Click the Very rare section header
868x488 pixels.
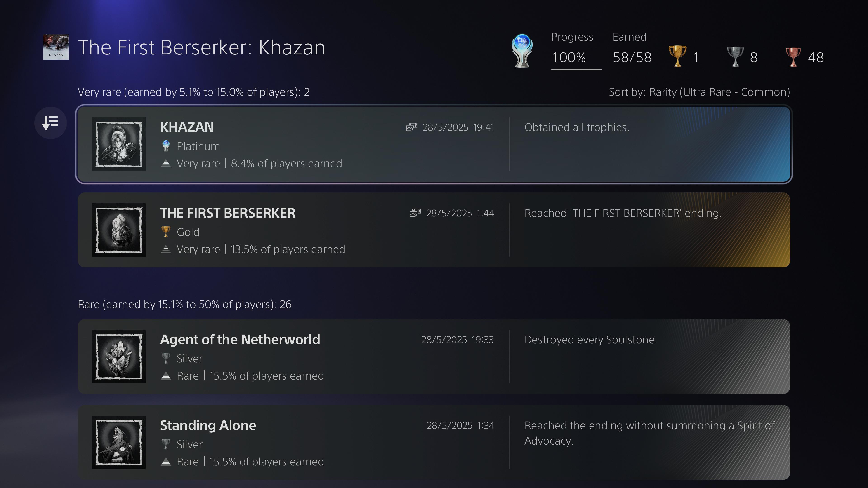(194, 92)
